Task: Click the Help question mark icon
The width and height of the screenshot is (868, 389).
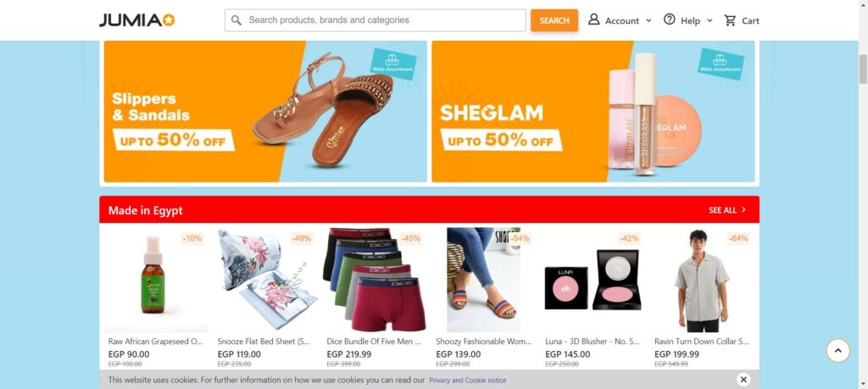Action: tap(670, 19)
